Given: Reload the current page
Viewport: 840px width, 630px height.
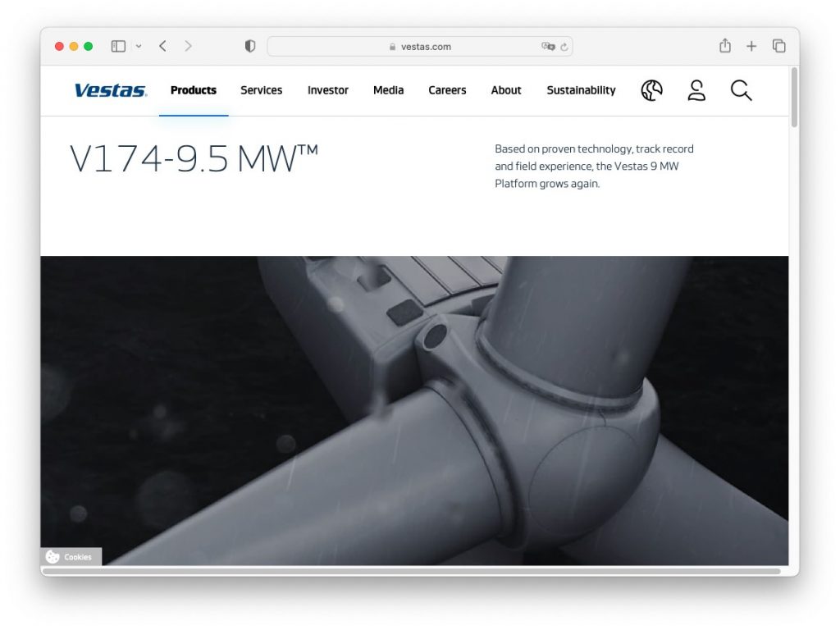Looking at the screenshot, I should (x=564, y=47).
